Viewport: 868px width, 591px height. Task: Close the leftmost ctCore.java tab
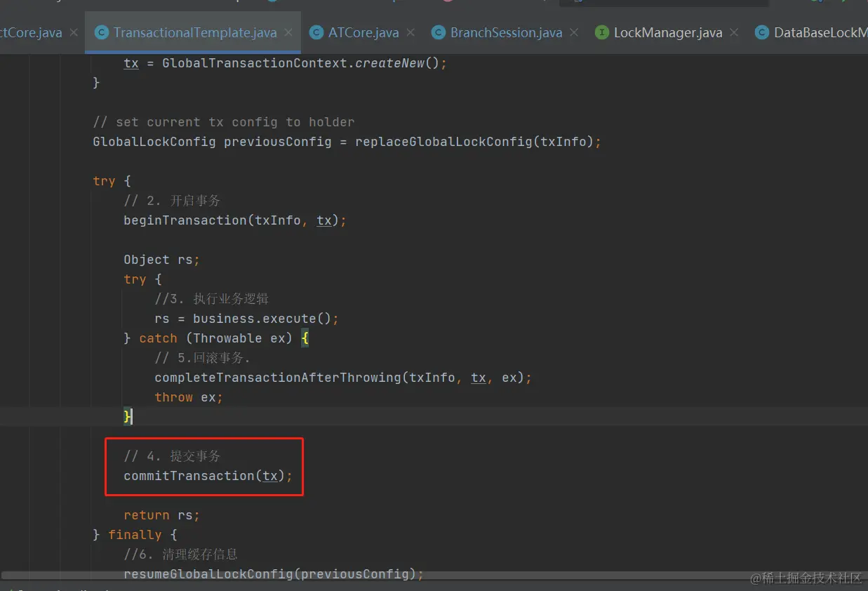click(74, 33)
